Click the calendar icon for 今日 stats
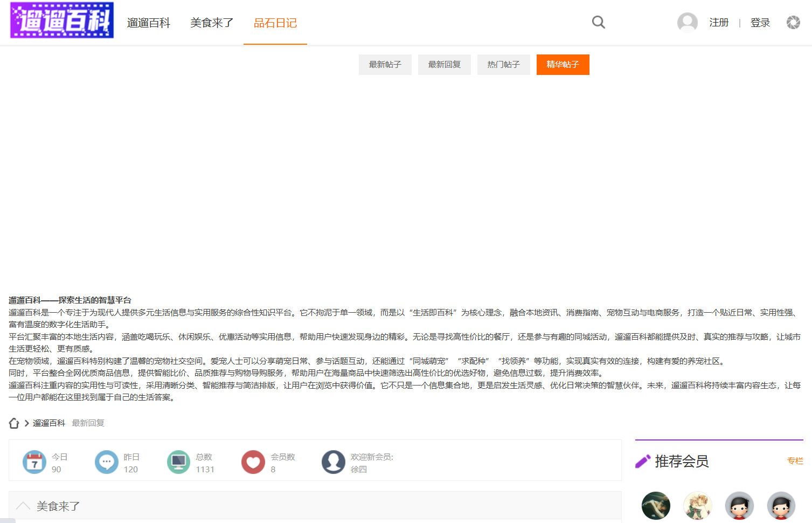This screenshot has height=523, width=812. [x=34, y=462]
